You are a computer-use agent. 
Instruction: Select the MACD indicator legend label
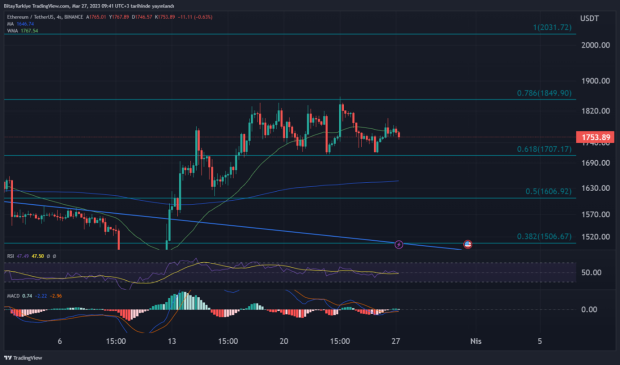(13, 296)
